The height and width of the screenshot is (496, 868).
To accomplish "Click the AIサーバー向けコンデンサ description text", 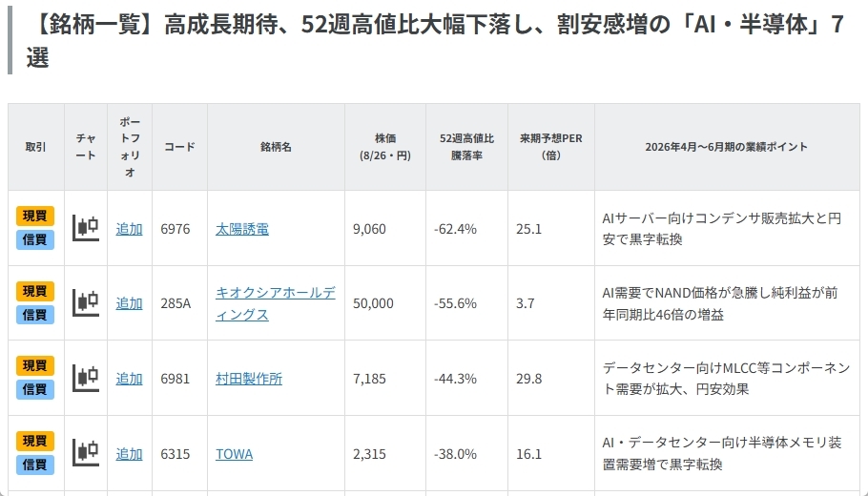I will click(722, 229).
